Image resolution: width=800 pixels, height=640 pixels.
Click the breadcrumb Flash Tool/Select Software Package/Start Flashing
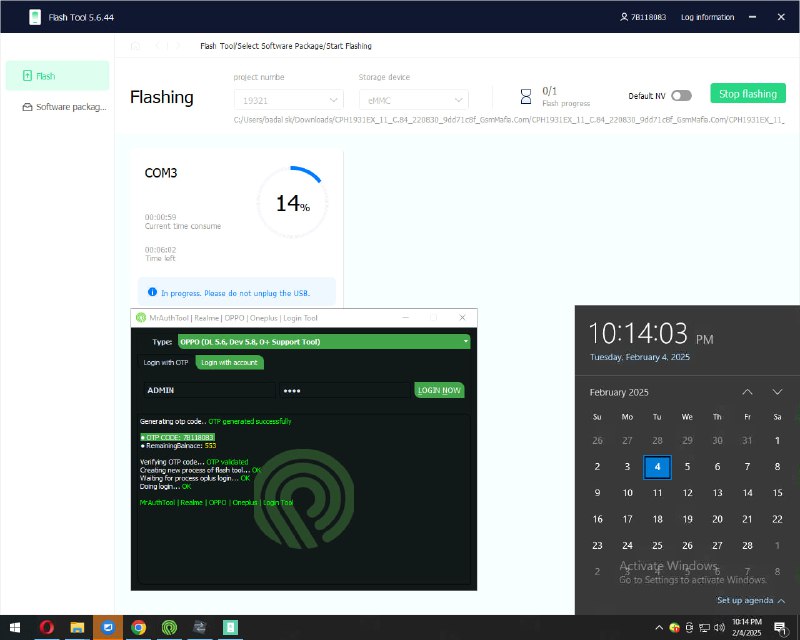click(286, 46)
